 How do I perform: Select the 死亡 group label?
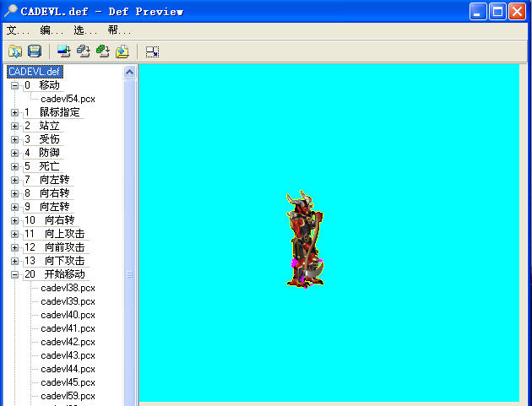(50, 166)
